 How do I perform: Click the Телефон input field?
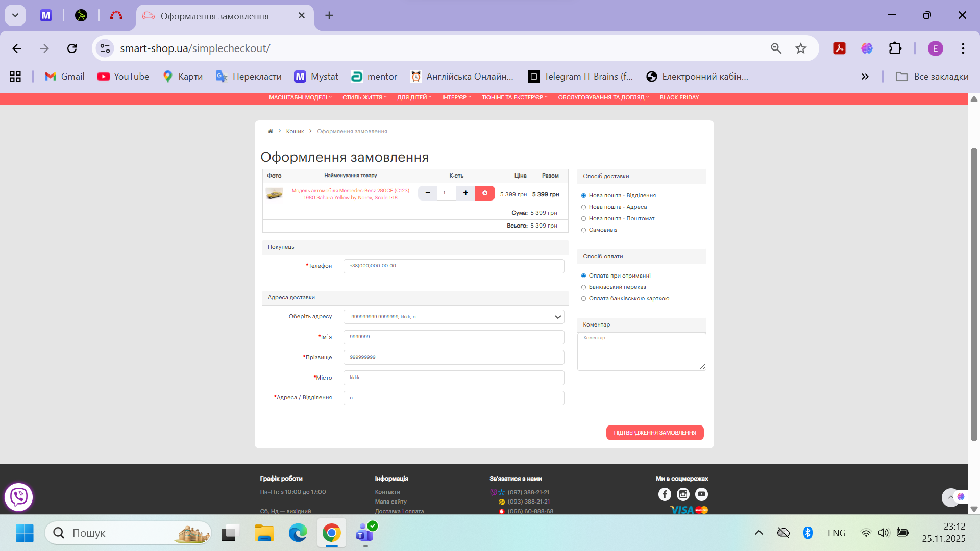tap(454, 266)
